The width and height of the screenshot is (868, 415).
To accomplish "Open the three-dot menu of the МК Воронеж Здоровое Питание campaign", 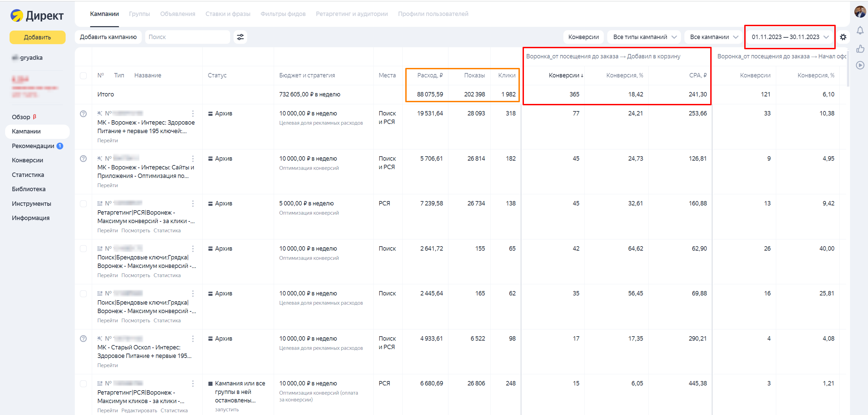I will (193, 113).
